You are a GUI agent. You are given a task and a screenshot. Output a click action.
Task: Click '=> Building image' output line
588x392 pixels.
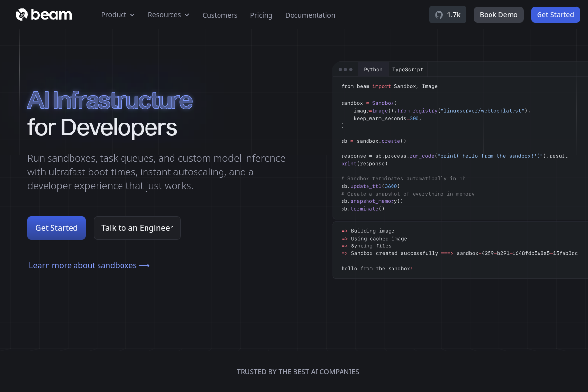pyautogui.click(x=368, y=231)
